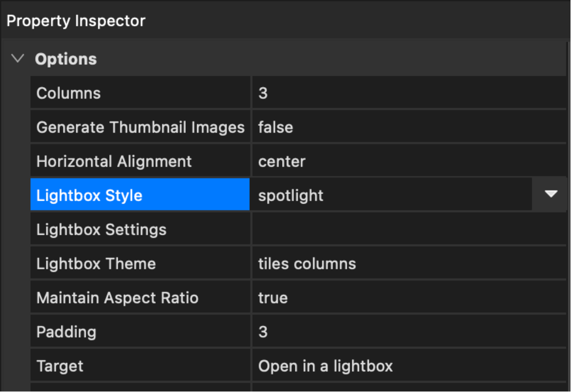The height and width of the screenshot is (392, 571).
Task: Select the Horizontal Alignment property label
Action: 114,161
